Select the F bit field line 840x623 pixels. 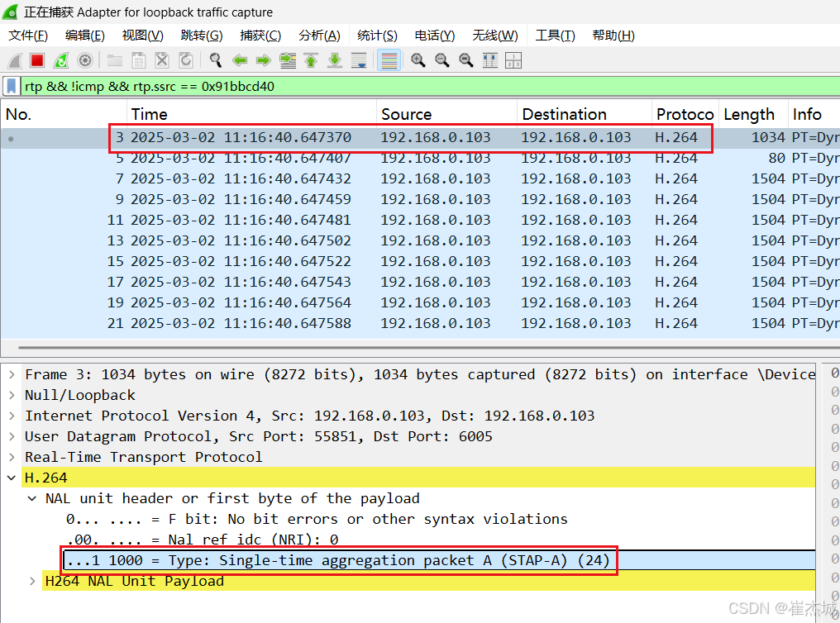point(317,519)
